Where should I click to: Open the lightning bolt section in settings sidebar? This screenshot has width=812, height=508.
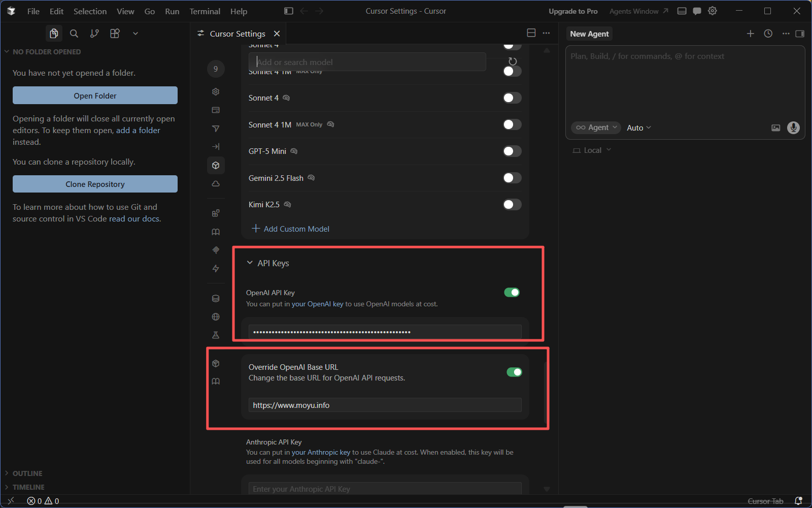pos(216,269)
